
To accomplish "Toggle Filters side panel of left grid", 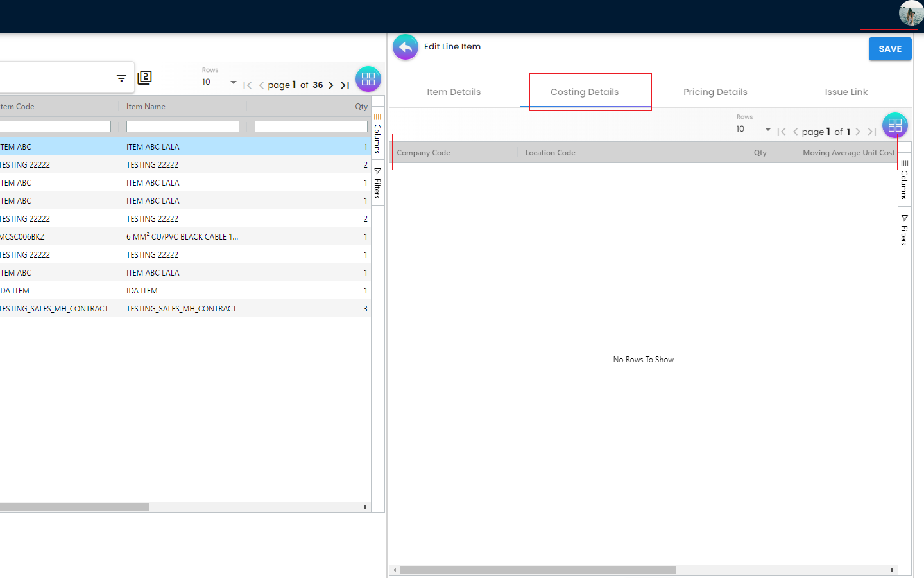I will tap(378, 183).
